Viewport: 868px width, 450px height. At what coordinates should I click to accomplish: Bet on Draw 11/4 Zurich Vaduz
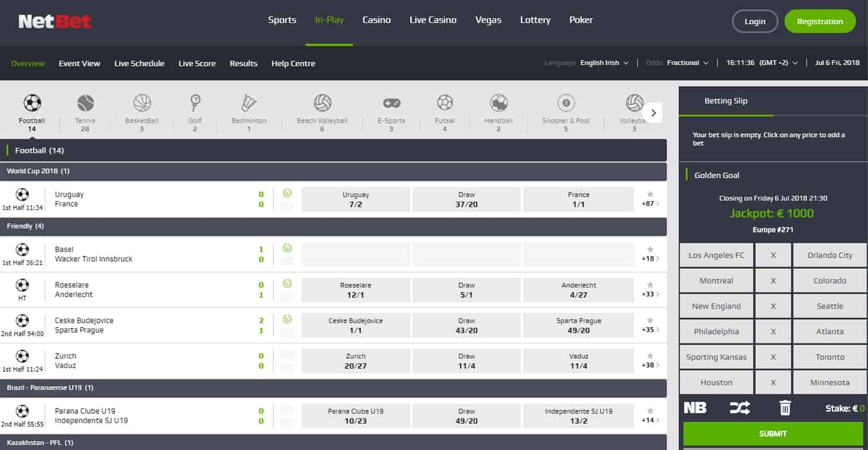pos(466,361)
